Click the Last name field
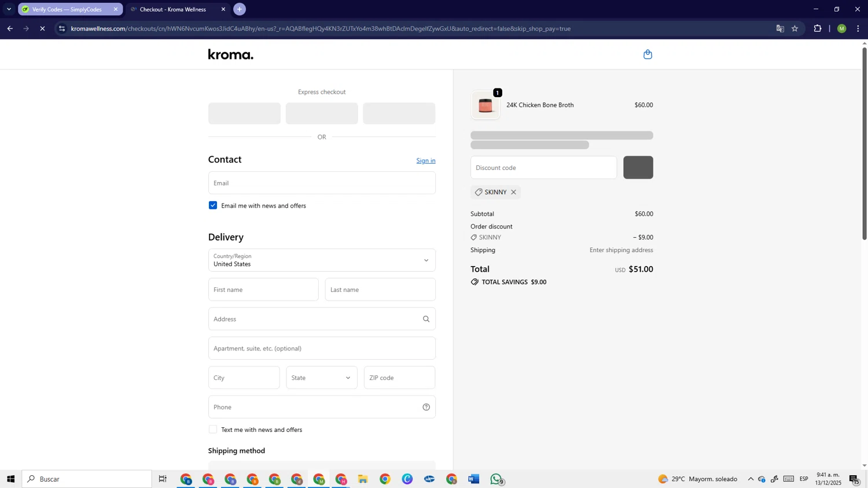Image resolution: width=868 pixels, height=488 pixels. [x=380, y=290]
